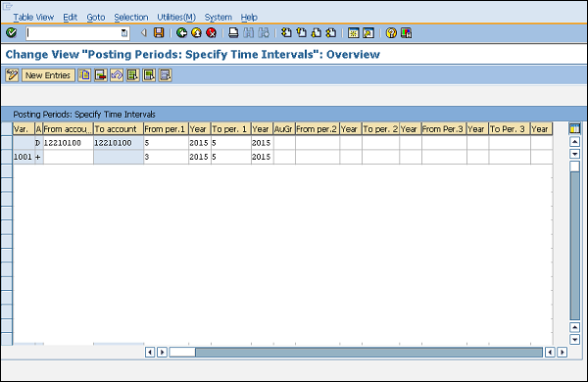The image size is (588, 382).
Task: Click the To account column header
Action: click(x=119, y=129)
